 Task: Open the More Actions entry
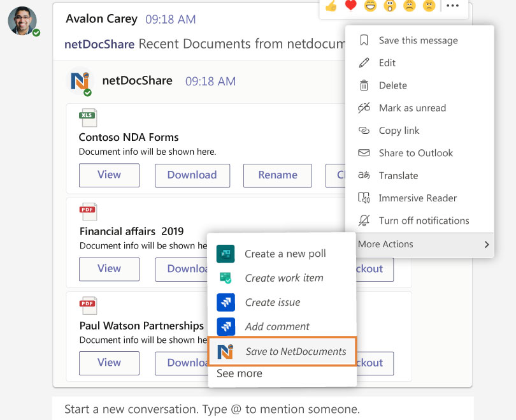point(424,245)
